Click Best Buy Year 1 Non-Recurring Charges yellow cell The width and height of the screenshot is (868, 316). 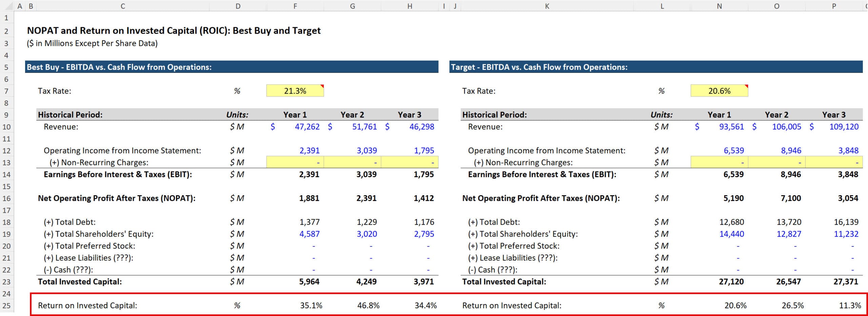(295, 162)
